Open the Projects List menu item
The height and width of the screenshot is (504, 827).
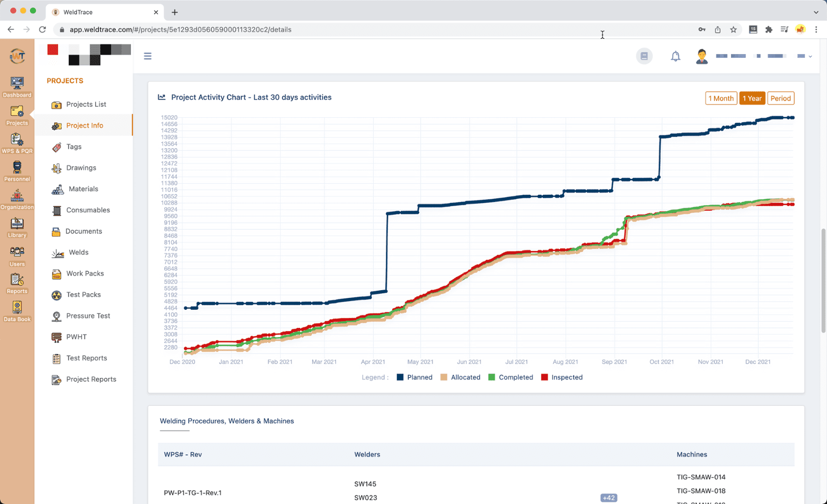click(86, 104)
